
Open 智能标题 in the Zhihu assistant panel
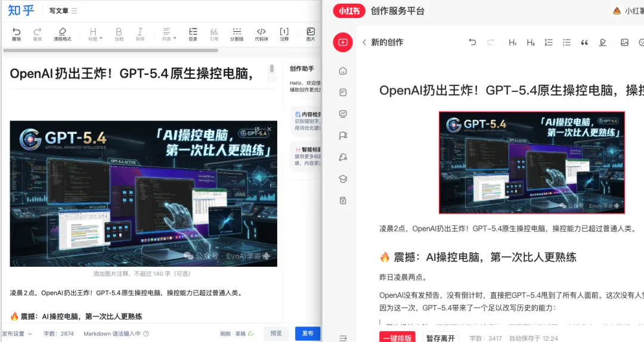click(306, 156)
